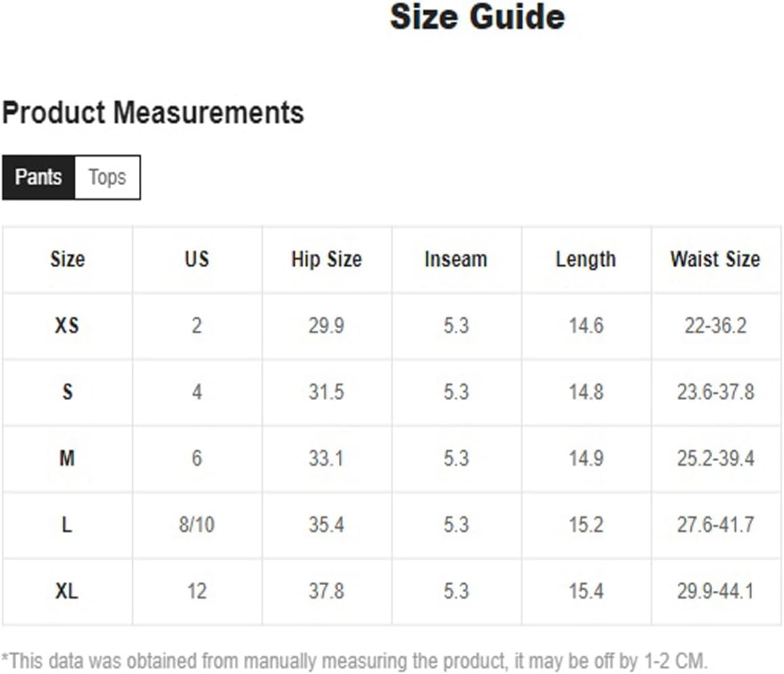Click the Waist Size column header

[716, 259]
